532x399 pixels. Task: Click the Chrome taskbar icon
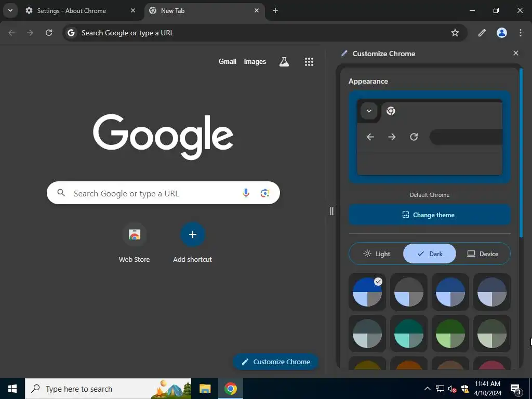tap(230, 389)
